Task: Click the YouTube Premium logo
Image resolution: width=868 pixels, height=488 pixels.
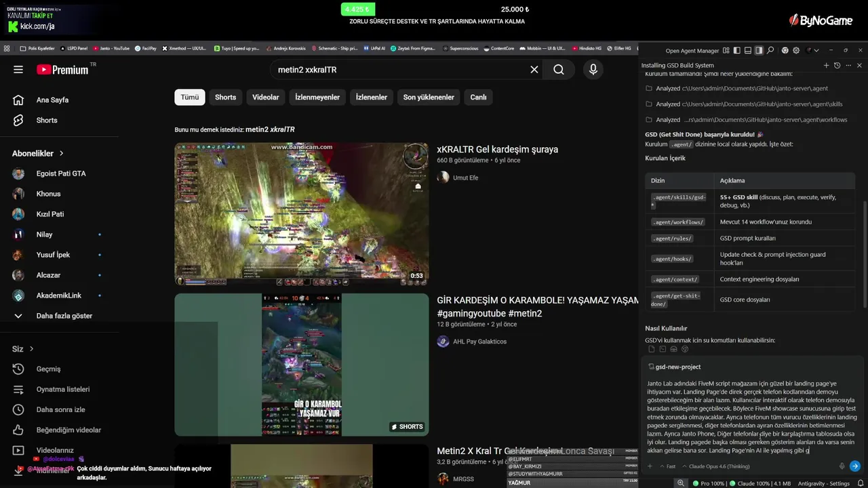Action: click(x=62, y=70)
